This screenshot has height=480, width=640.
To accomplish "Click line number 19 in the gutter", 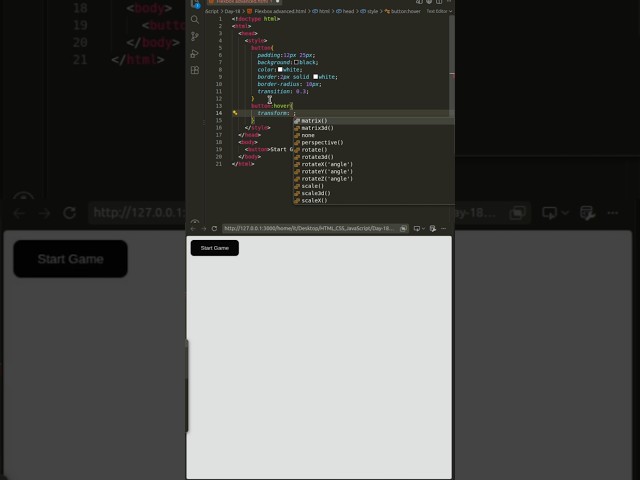I will (219, 150).
